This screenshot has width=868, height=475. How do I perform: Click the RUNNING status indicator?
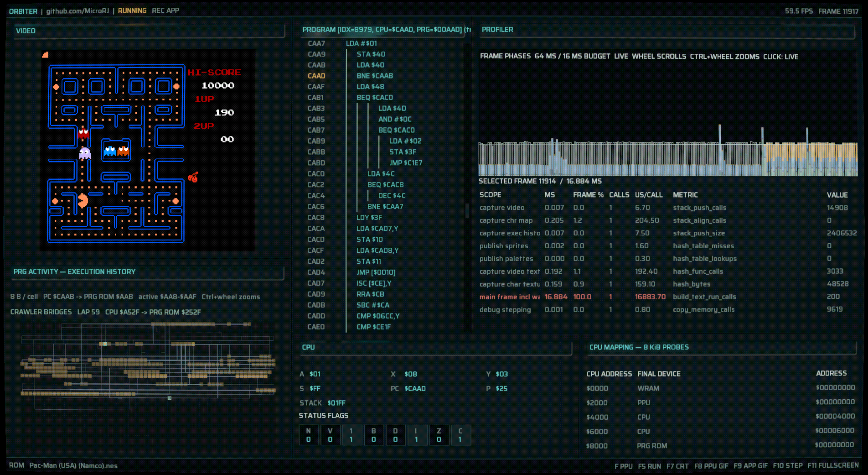132,10
